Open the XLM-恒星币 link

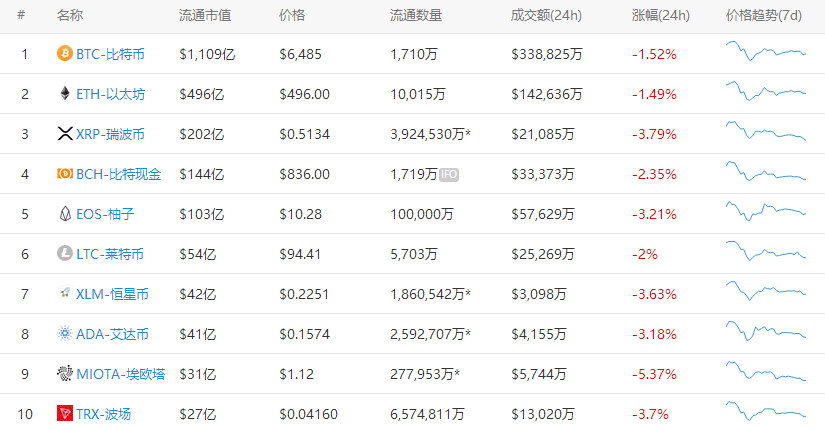[x=113, y=294]
